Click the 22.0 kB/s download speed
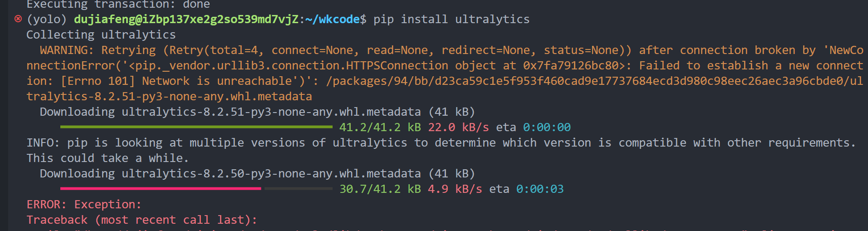Viewport: 868px width, 231px height. [x=458, y=127]
